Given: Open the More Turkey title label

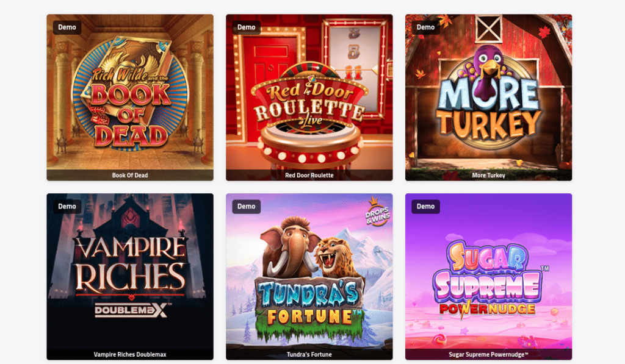Looking at the screenshot, I should pyautogui.click(x=489, y=175).
